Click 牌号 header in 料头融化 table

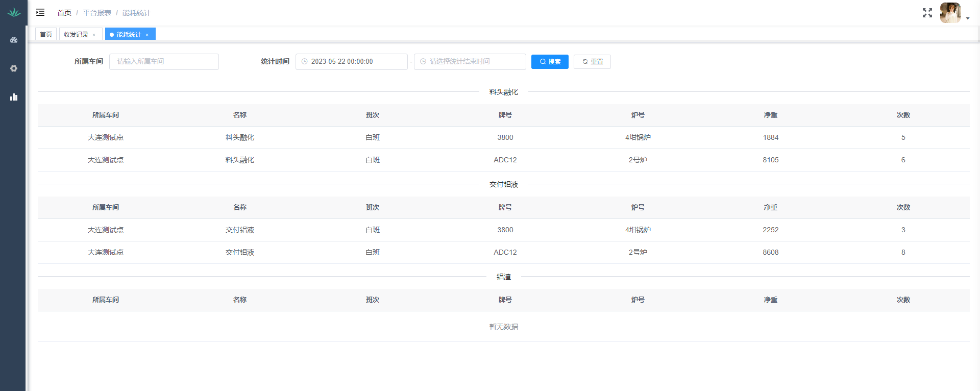[505, 115]
